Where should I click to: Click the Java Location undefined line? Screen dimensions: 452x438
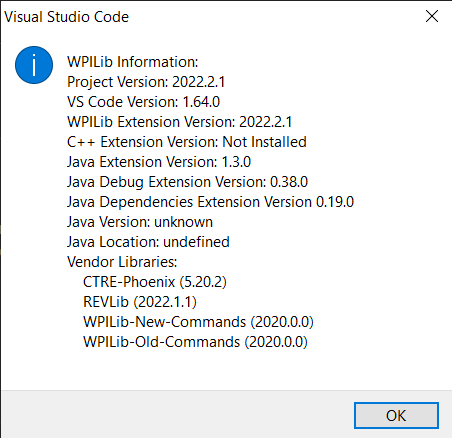coord(148,242)
